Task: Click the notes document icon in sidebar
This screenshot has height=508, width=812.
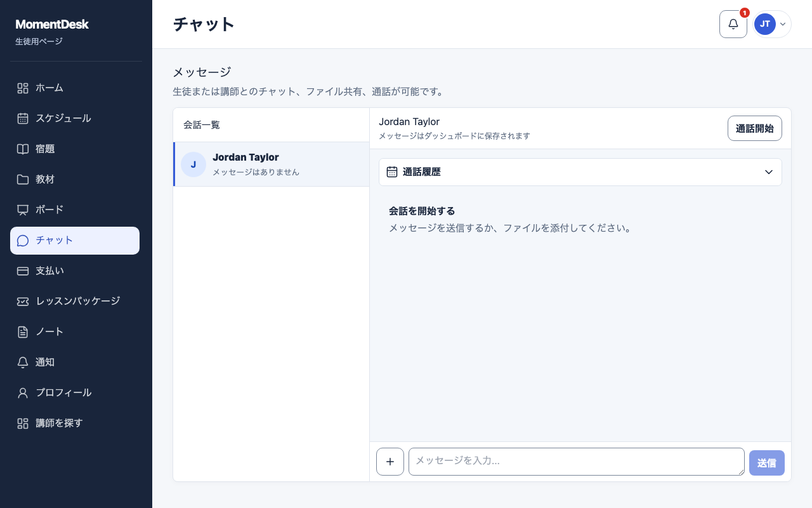Action: coord(23,332)
